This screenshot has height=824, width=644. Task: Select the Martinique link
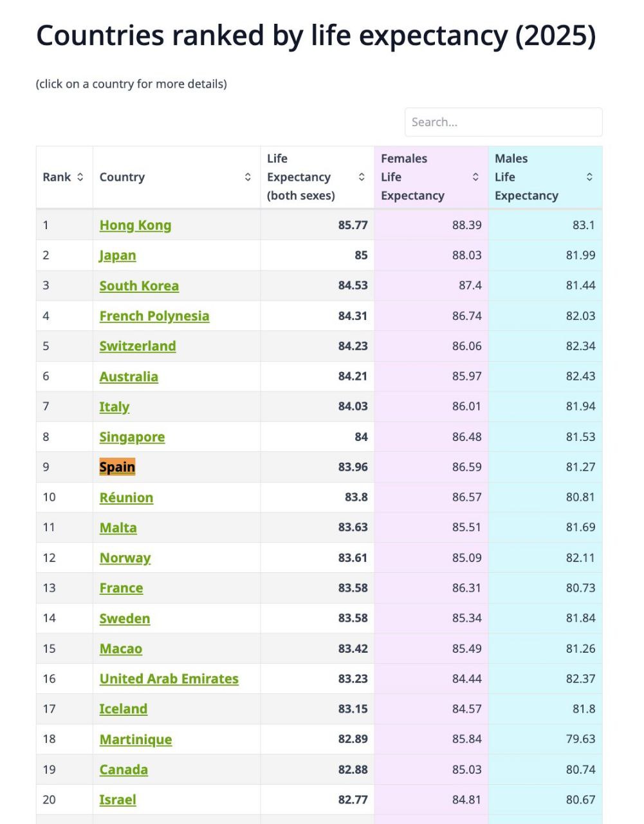tap(136, 740)
